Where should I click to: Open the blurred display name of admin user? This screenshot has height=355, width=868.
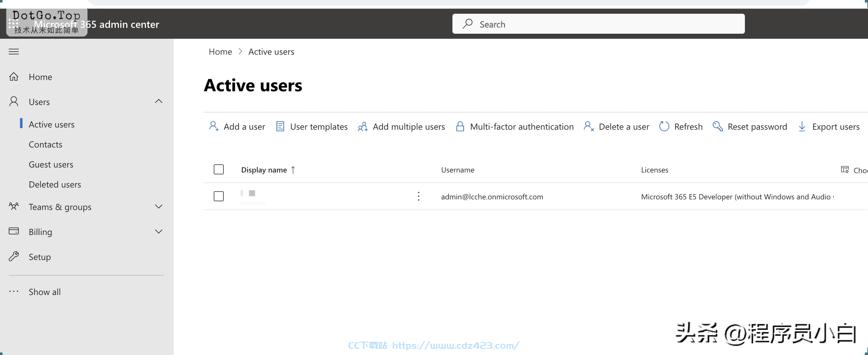point(253,197)
